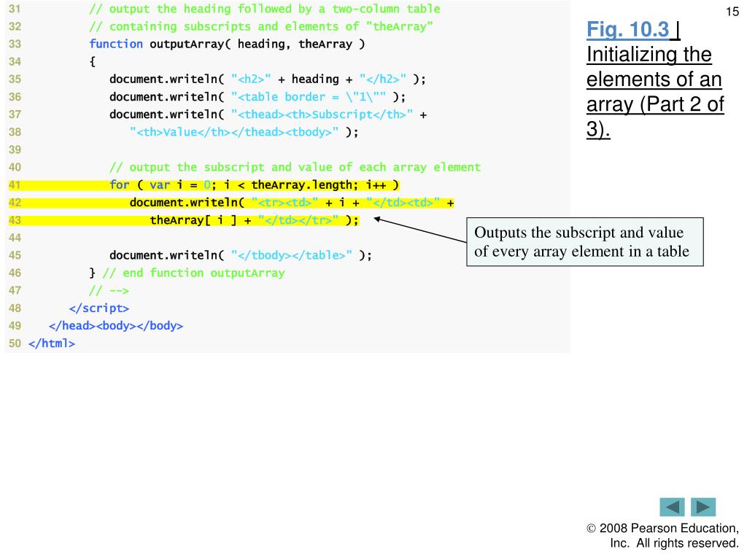Click the '</html>' closing tag
747x560 pixels.
click(x=52, y=344)
